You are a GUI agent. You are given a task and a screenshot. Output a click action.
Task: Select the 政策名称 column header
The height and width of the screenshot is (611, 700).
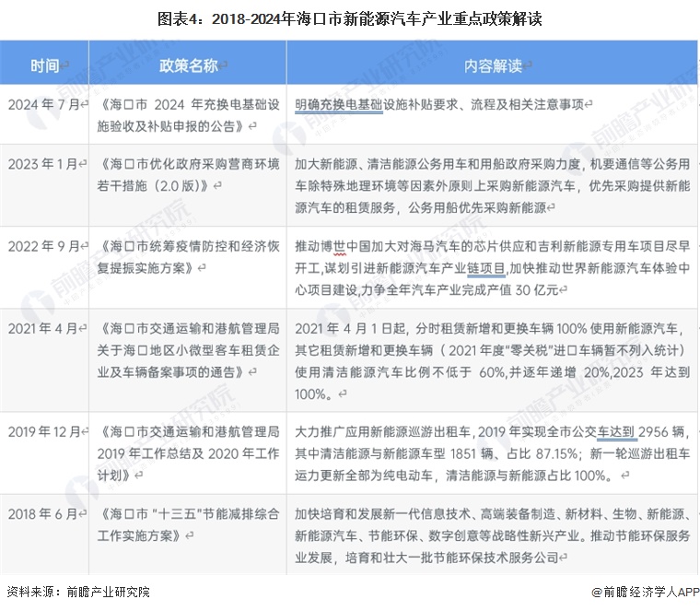point(189,65)
